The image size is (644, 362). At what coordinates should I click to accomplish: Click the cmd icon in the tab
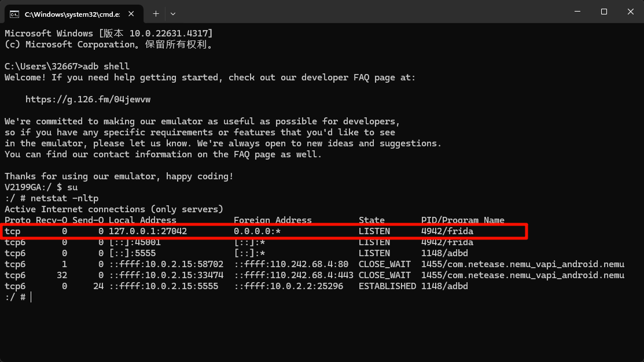(14, 13)
